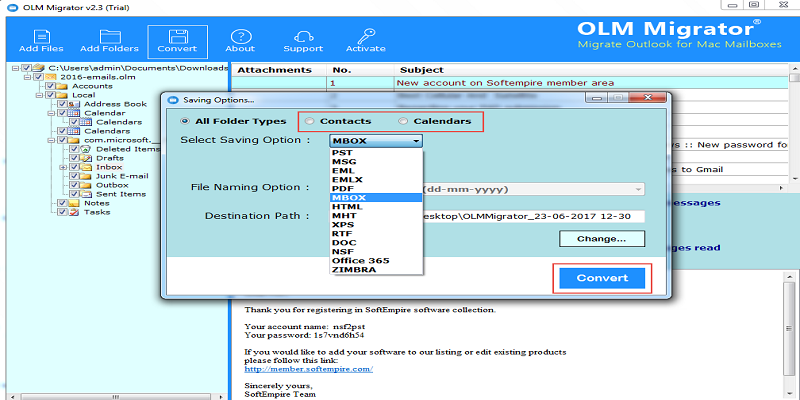Uncheck the Sent Items checkbox
Image resolution: width=800 pixels, height=400 pixels.
(74, 194)
